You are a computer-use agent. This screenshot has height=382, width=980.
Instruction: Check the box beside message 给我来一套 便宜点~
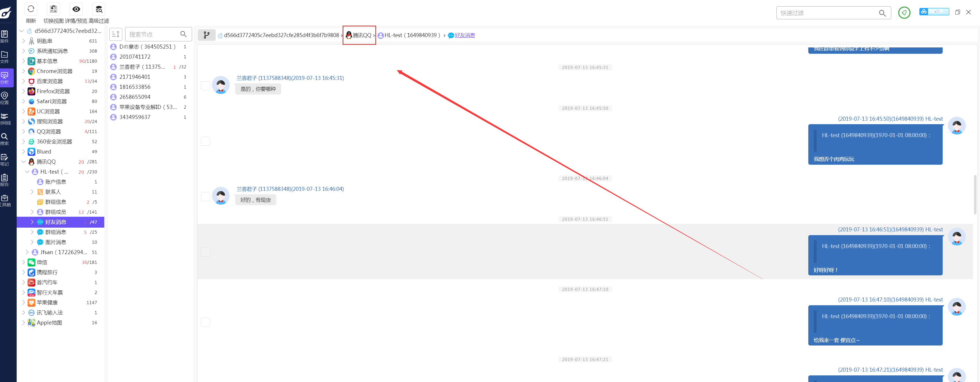[205, 322]
